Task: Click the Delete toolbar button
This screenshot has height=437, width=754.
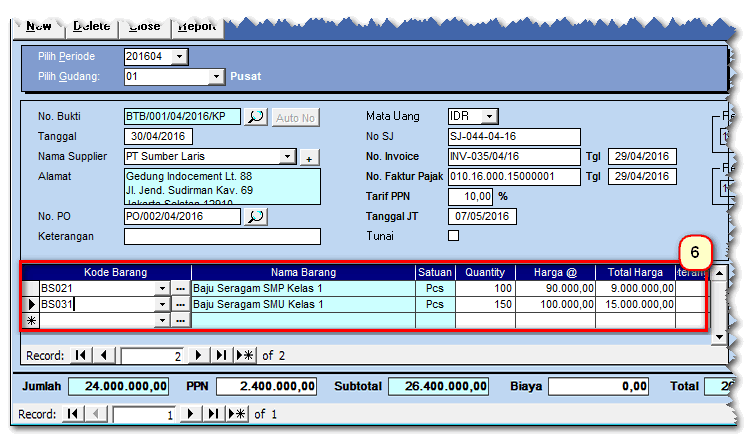Action: [93, 27]
